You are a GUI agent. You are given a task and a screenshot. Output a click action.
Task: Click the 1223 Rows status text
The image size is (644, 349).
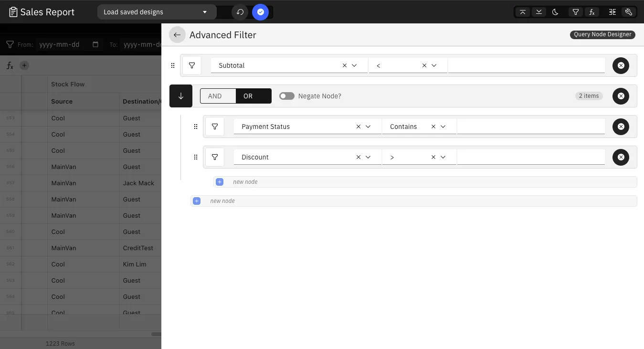(60, 343)
